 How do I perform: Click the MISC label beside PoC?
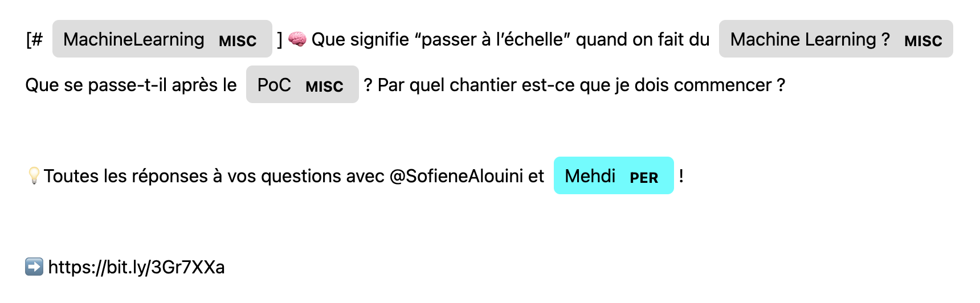pyautogui.click(x=324, y=87)
